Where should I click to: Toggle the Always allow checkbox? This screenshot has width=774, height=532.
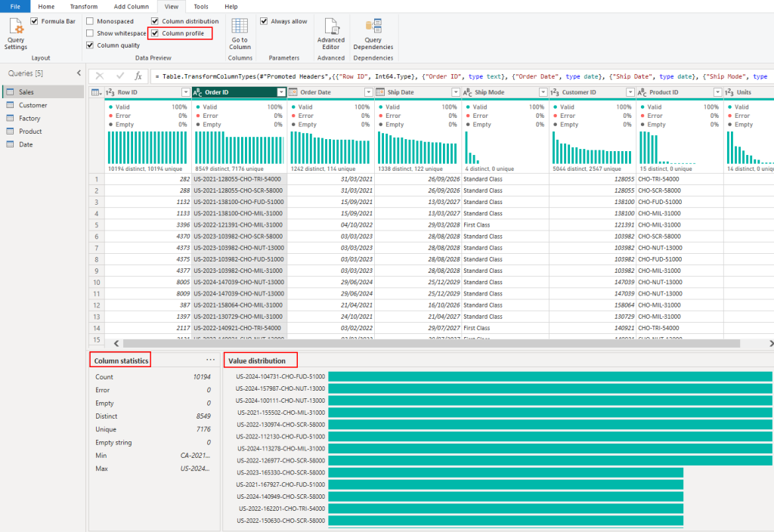pos(264,21)
